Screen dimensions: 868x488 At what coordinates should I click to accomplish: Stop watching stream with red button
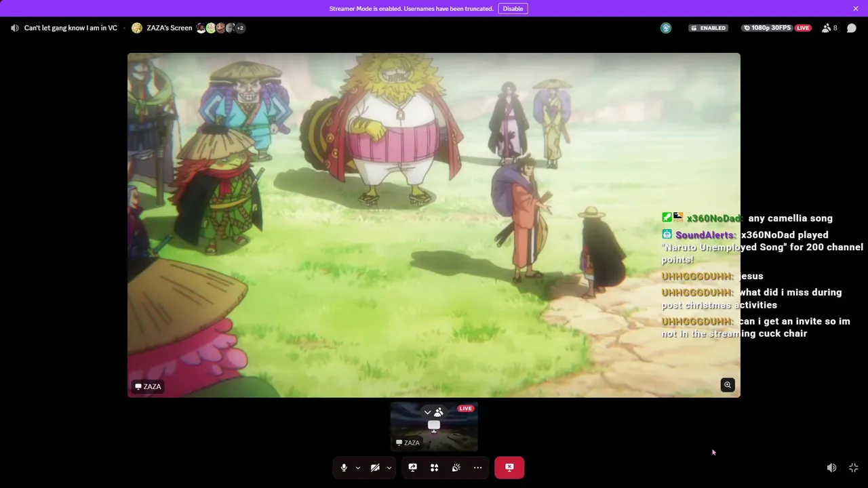[509, 468]
